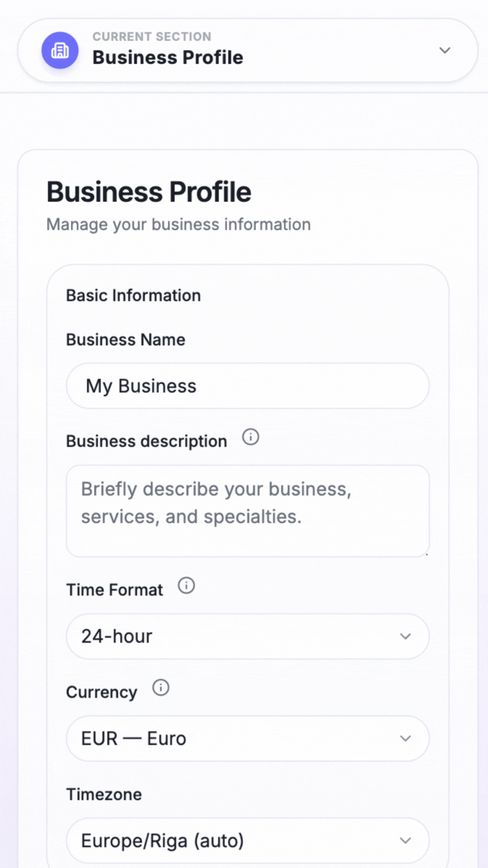
Task: Select the Business Profile section header
Action: point(149,191)
